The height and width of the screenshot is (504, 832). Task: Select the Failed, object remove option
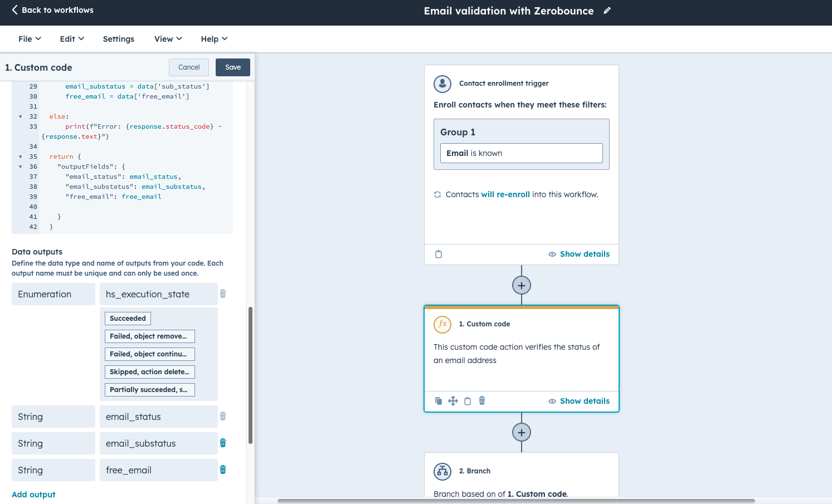click(x=150, y=336)
